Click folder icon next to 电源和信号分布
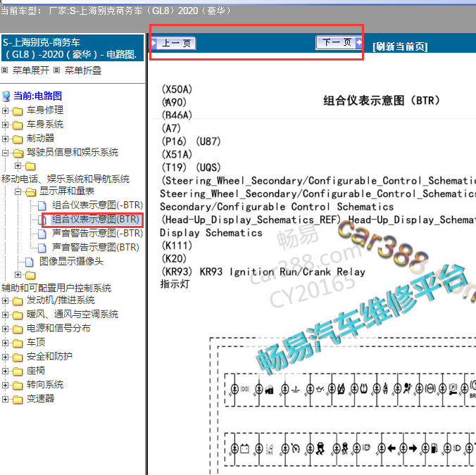This screenshot has height=475, width=476. (18, 329)
